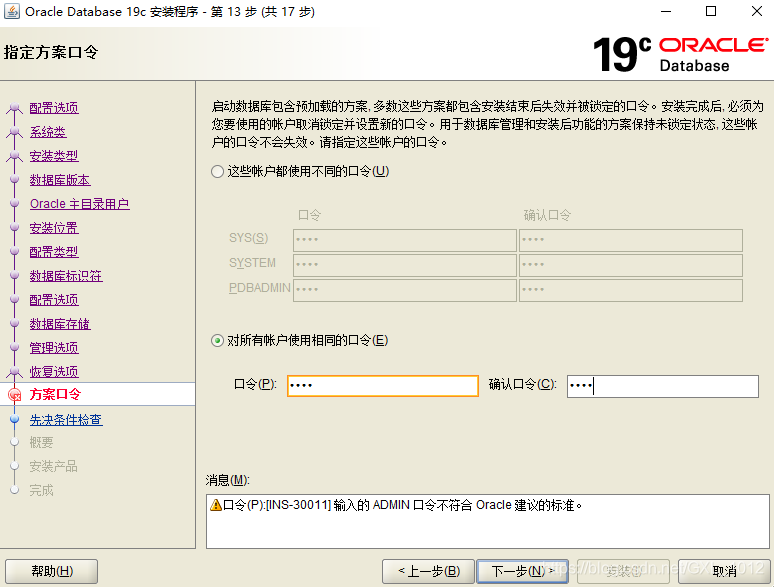Click the PDBADMIN confirm password field
The height and width of the screenshot is (587, 774).
[631, 290]
